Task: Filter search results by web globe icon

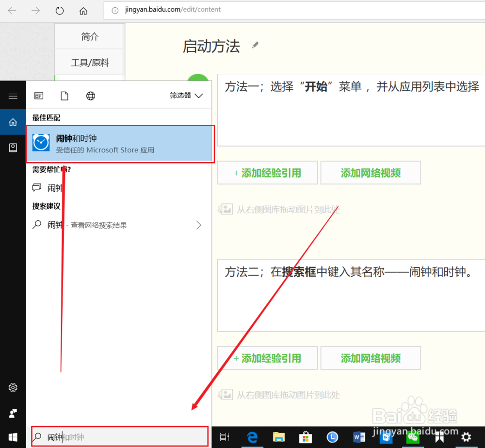Action: tap(91, 96)
